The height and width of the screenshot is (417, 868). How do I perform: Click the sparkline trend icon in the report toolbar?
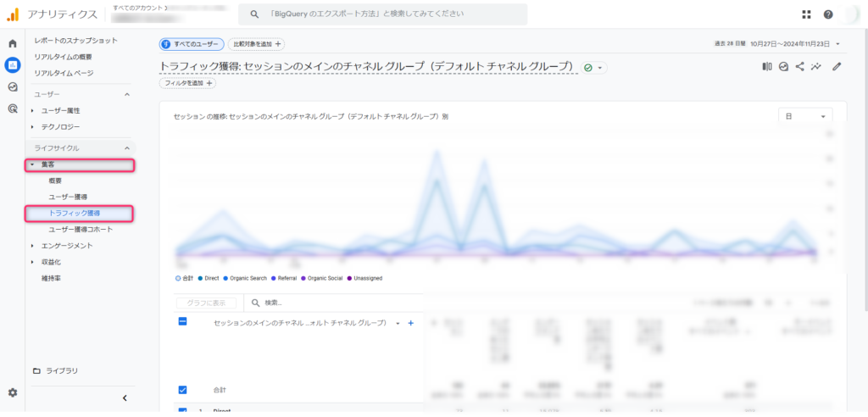816,66
